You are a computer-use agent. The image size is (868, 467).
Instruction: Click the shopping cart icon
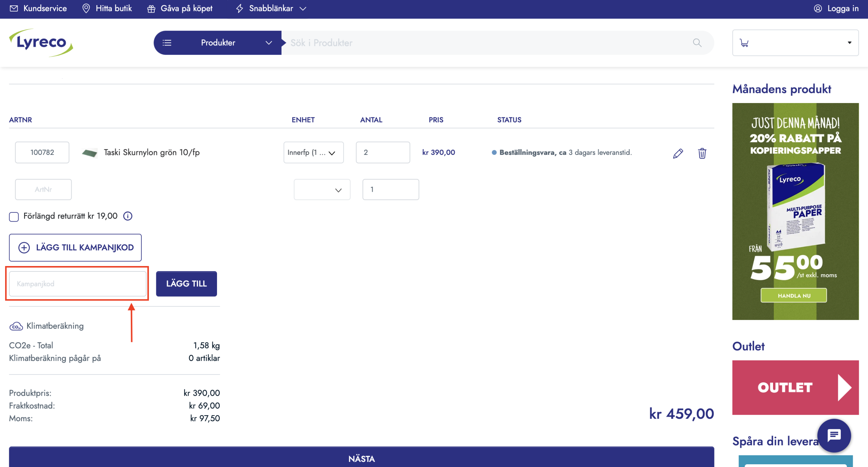(744, 43)
